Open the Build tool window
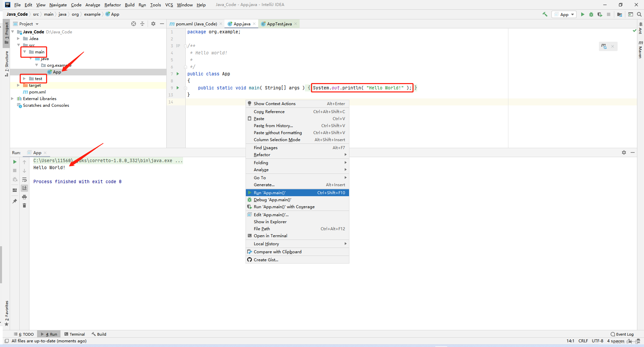644x347 pixels. [x=99, y=334]
